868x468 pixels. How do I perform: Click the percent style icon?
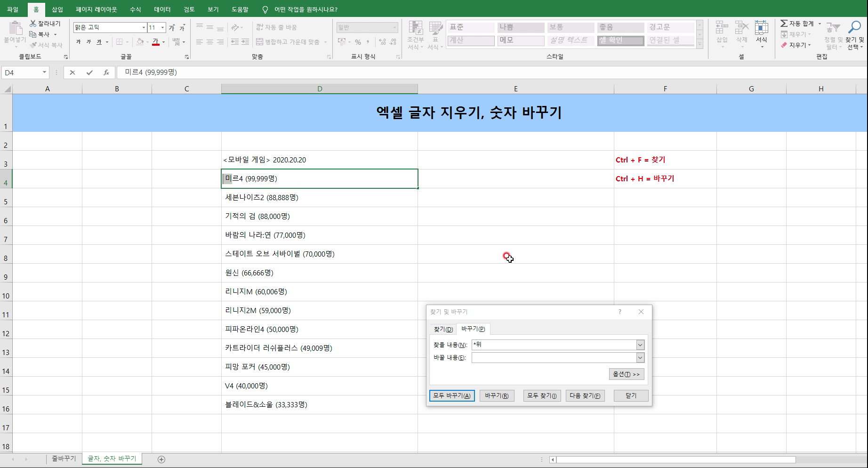pyautogui.click(x=358, y=42)
